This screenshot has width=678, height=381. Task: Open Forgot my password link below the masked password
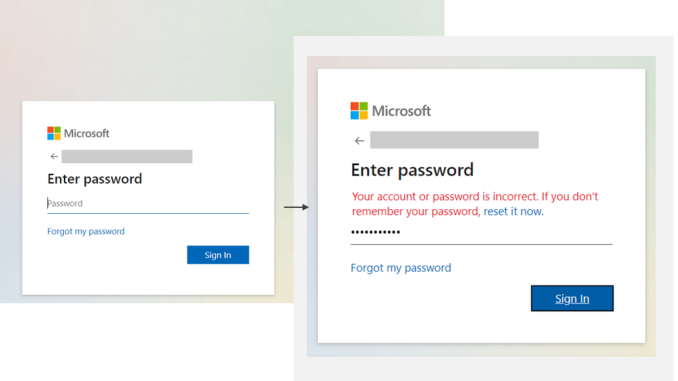pos(401,268)
